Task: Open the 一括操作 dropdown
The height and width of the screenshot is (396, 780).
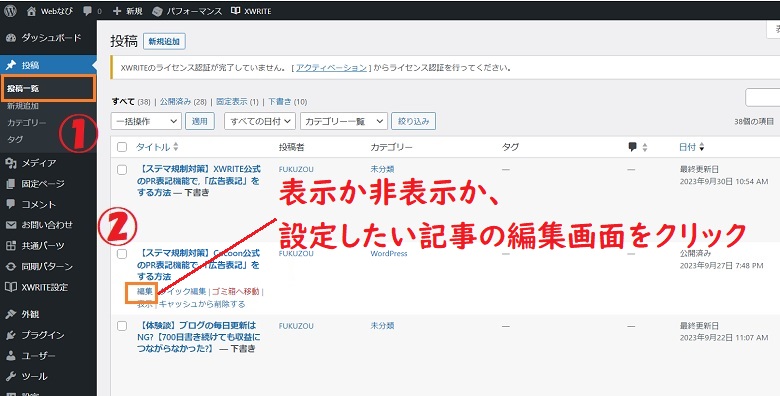Action: coord(146,121)
